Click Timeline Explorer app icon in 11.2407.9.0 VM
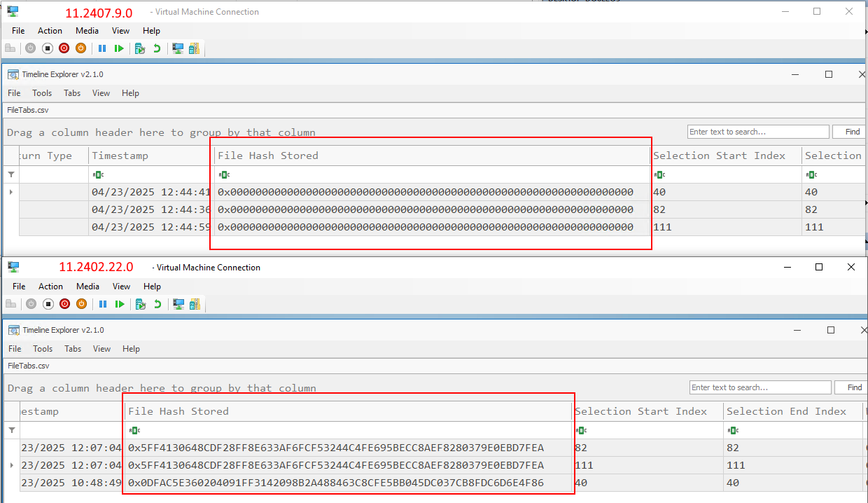Image resolution: width=868 pixels, height=503 pixels. click(x=13, y=74)
